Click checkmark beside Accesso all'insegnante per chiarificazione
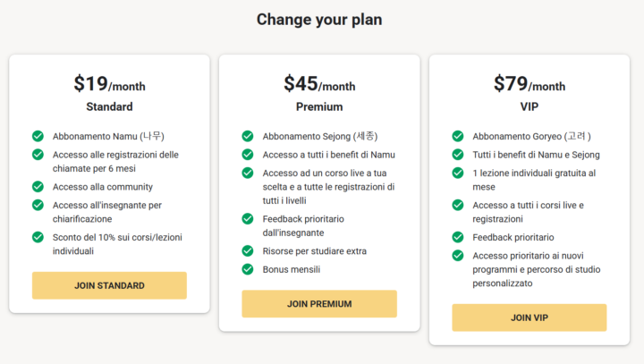Screen dimensions: 644x364 click(38, 205)
